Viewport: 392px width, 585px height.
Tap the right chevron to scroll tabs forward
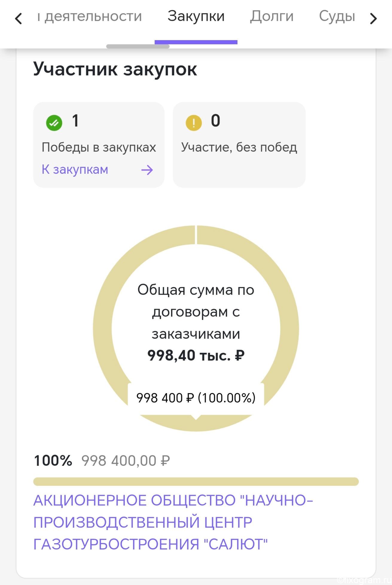[373, 19]
